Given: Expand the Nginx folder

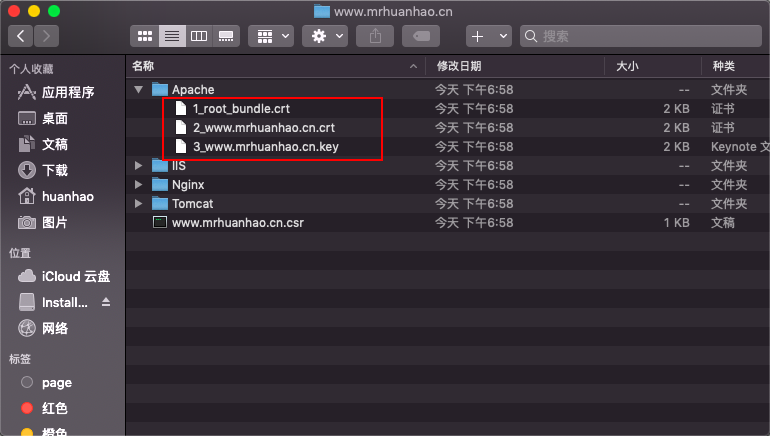Looking at the screenshot, I should [x=138, y=185].
